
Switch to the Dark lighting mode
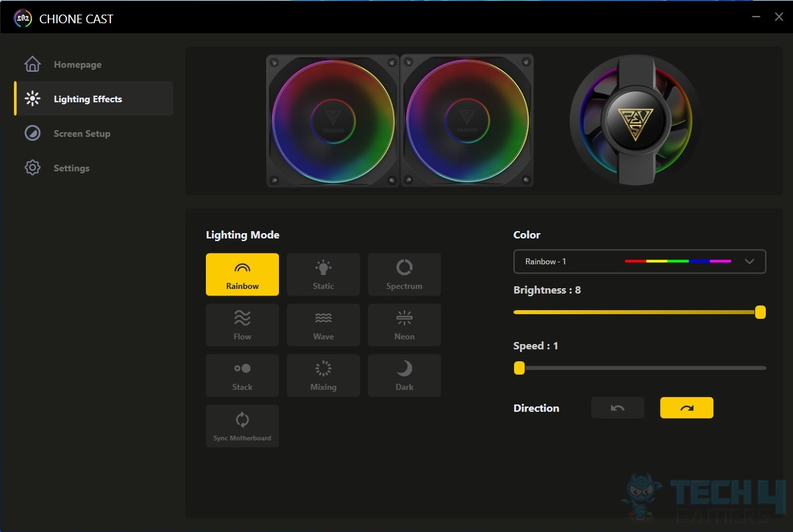point(404,376)
